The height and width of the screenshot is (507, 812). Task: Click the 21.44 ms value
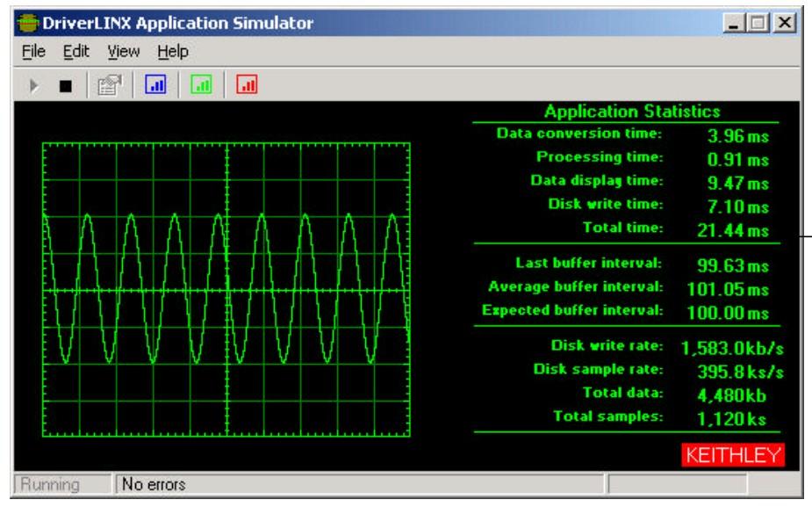(733, 230)
